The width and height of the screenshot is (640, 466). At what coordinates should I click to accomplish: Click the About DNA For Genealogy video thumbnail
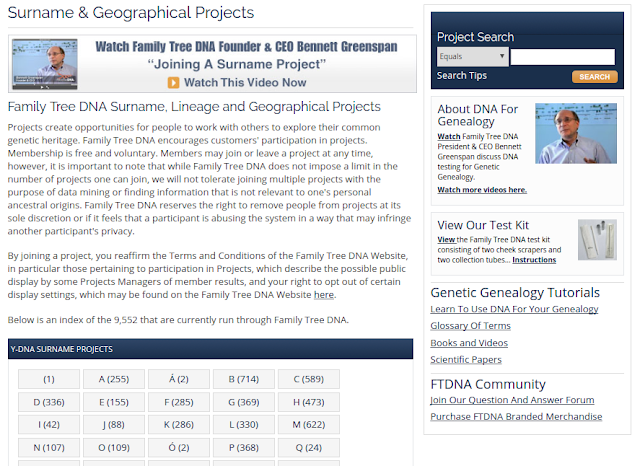tap(576, 133)
